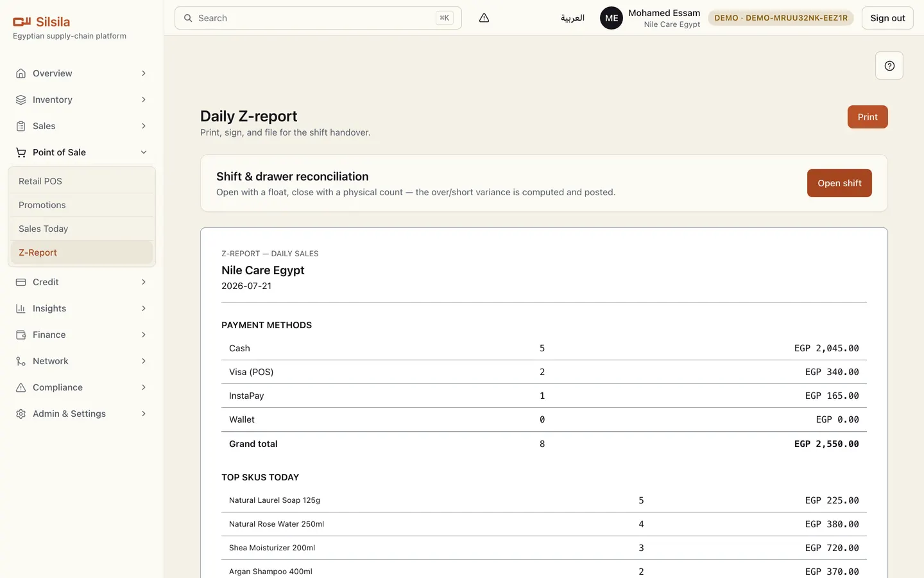Click Shea Moisturizer 200ml row
This screenshot has height=578, width=924.
(x=544, y=548)
